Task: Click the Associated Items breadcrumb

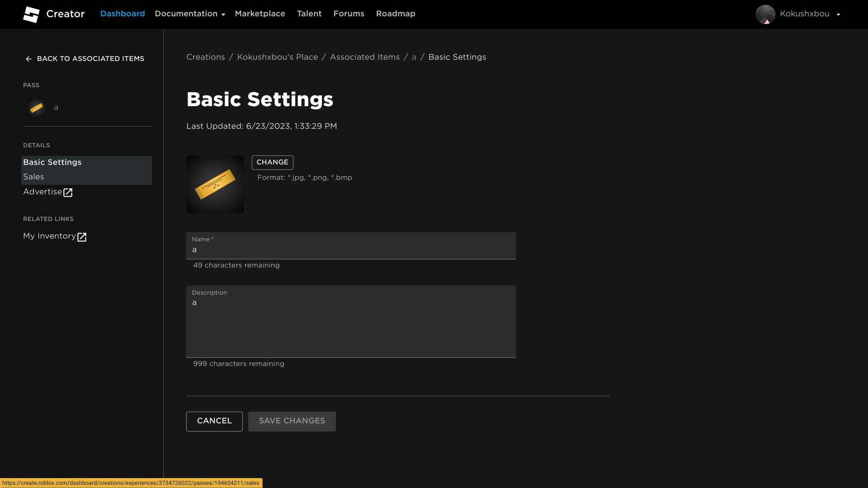Action: click(x=365, y=57)
